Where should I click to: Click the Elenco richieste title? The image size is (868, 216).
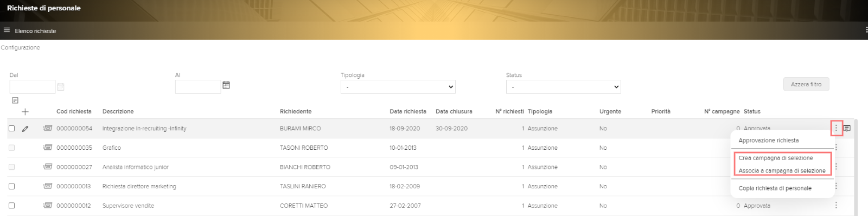click(x=35, y=31)
